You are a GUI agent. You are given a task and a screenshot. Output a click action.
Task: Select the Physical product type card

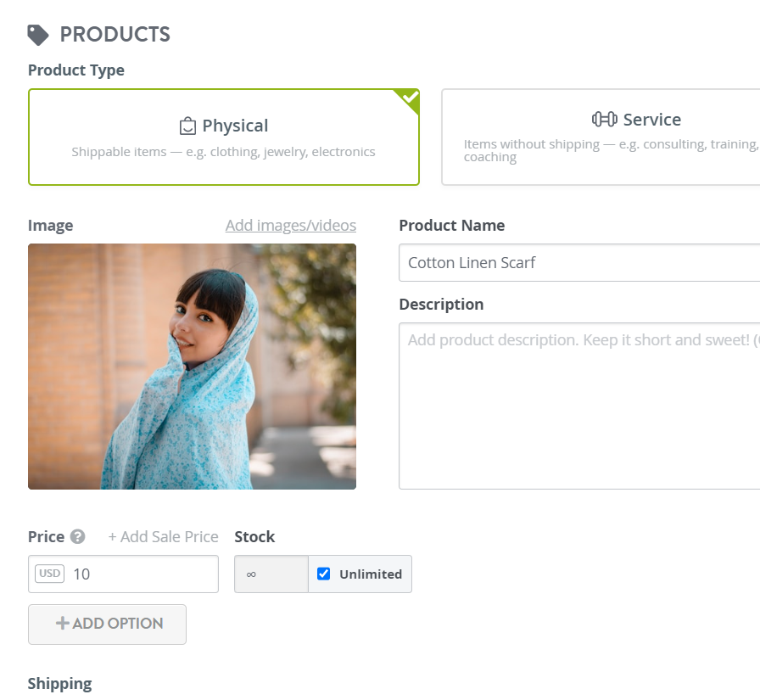click(224, 137)
